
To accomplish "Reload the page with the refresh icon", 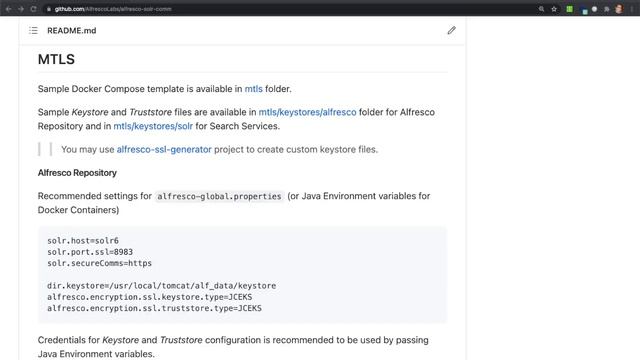I will (x=33, y=9).
